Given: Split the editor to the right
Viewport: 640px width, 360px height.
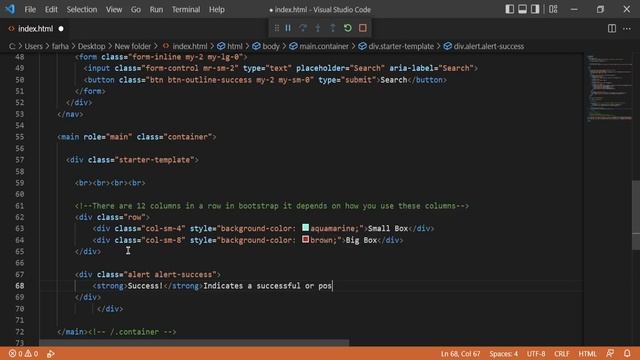Looking at the screenshot, I should click(611, 28).
